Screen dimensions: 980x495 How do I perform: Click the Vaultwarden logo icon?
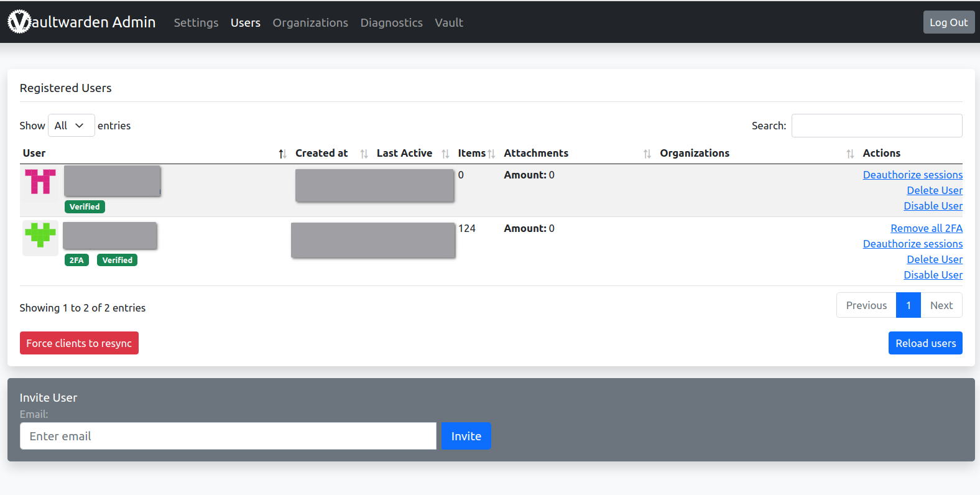point(19,22)
